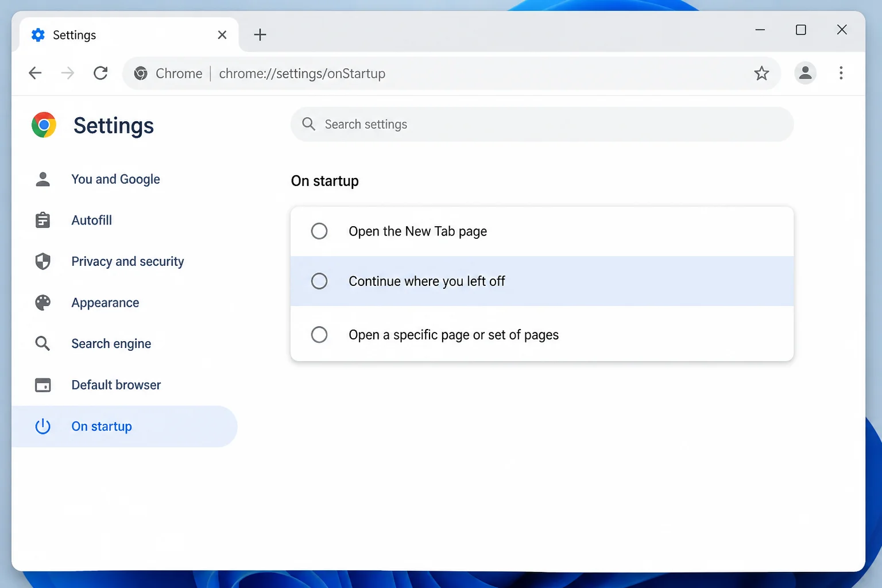Click the Continue where you left off label
The height and width of the screenshot is (588, 882).
tap(427, 281)
